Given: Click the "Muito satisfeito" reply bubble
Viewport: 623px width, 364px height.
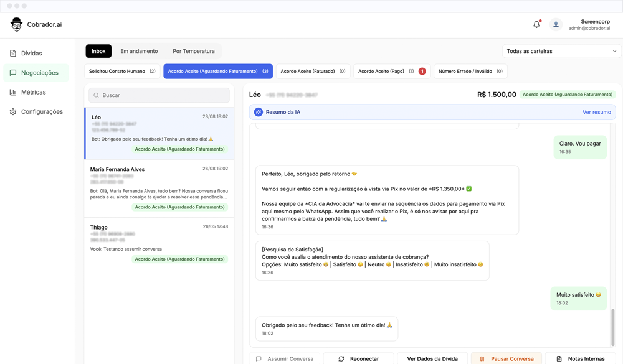Looking at the screenshot, I should pos(579,299).
